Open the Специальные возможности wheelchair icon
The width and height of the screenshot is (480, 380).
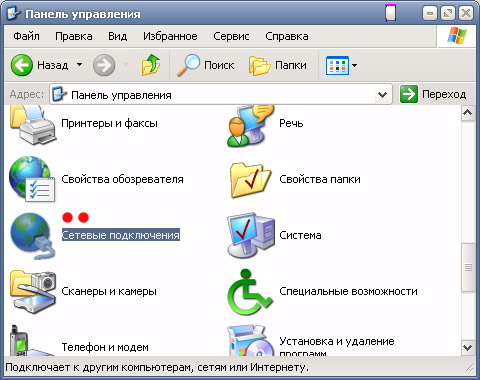[250, 292]
